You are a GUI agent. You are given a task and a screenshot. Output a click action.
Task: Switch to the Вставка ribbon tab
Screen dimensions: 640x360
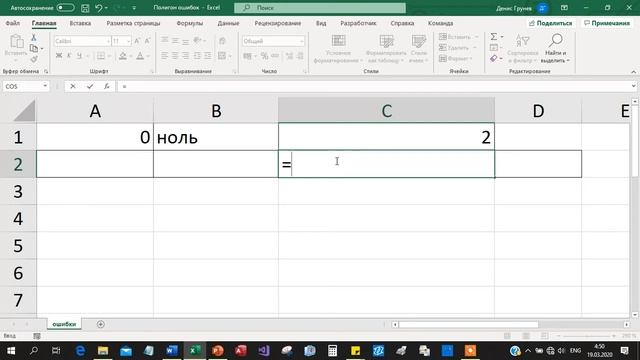(x=80, y=23)
